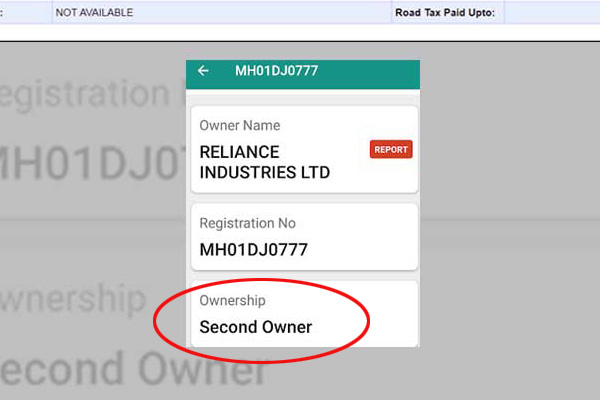Click the Road Tax Paid Upto label
The height and width of the screenshot is (400, 600).
448,12
